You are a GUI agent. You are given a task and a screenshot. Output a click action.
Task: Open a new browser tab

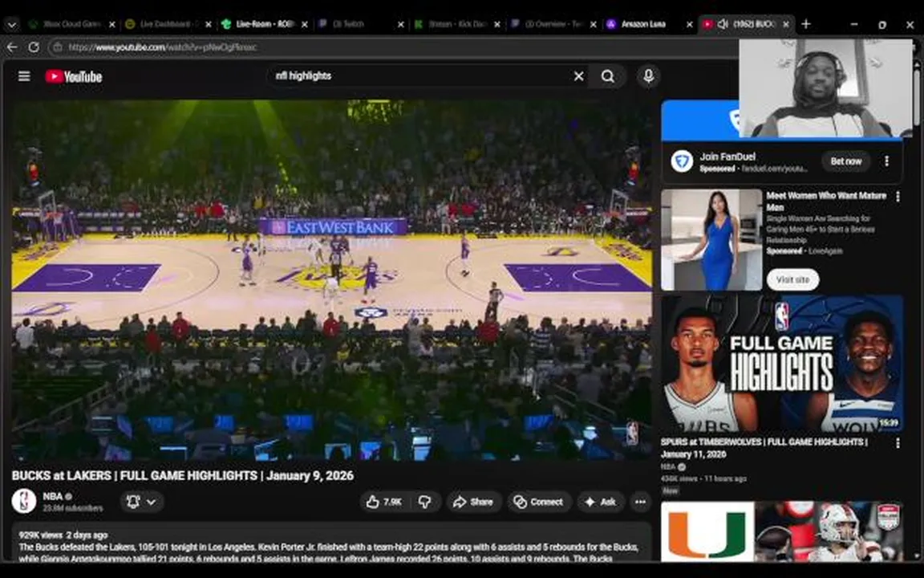point(805,24)
